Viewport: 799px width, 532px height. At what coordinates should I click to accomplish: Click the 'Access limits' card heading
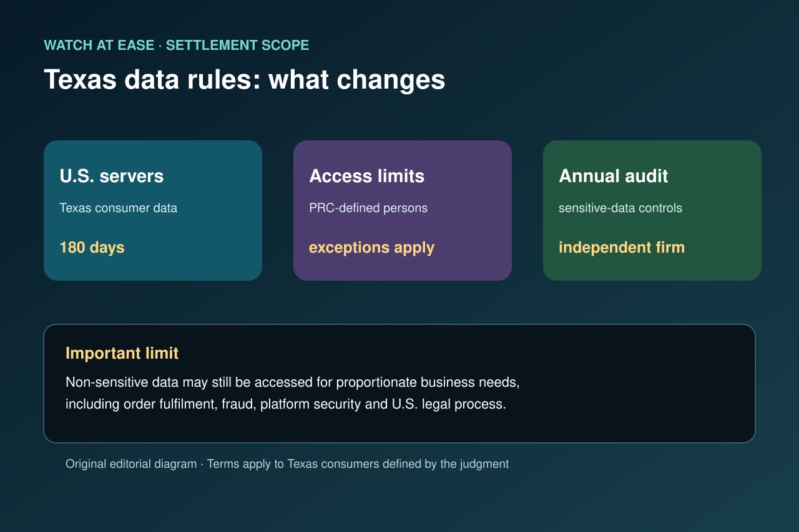coord(367,176)
